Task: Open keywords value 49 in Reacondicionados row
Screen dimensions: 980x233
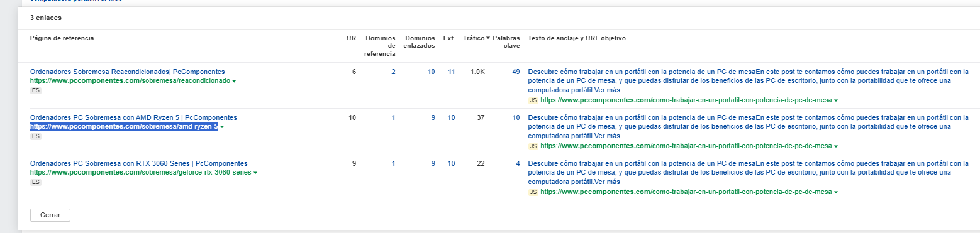Action: click(516, 72)
